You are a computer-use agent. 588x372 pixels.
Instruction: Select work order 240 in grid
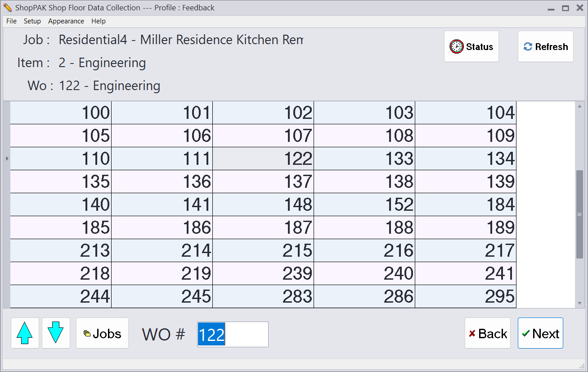coord(364,273)
